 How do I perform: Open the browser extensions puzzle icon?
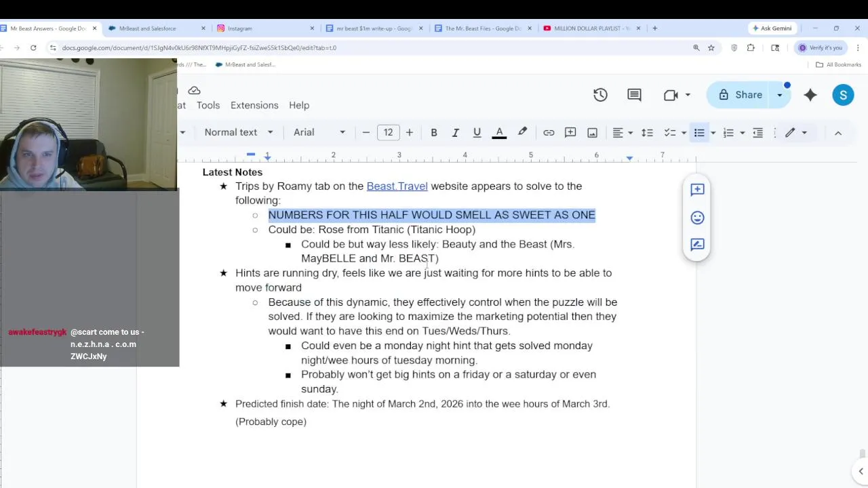pos(751,47)
